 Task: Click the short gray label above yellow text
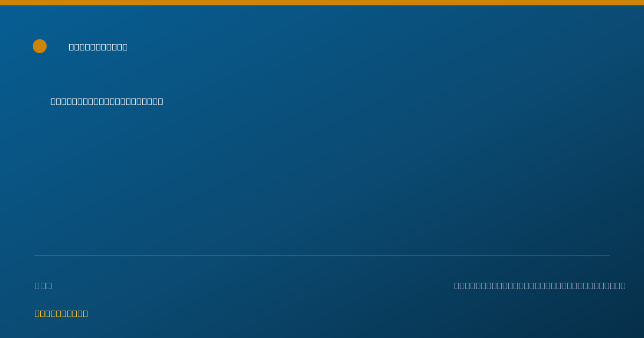[43, 285]
